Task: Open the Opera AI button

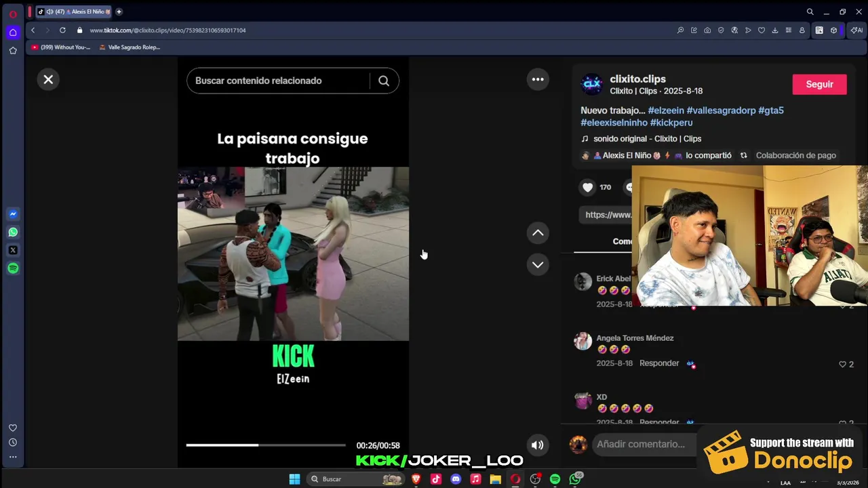Action: tap(856, 30)
